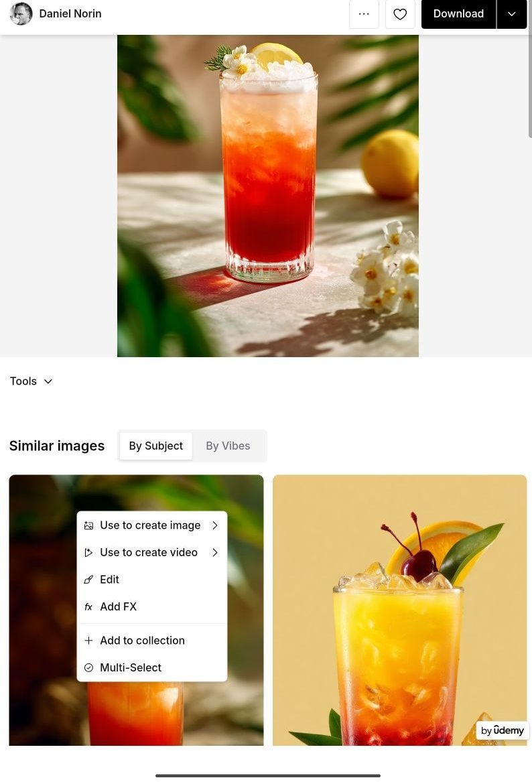This screenshot has height=782, width=532.
Task: Expand the Download options arrow
Action: [x=511, y=14]
